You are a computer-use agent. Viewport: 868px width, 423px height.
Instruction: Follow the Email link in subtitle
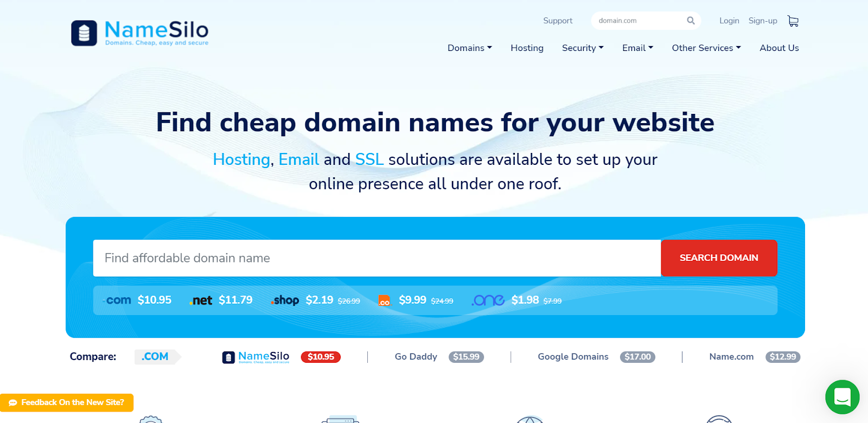pos(299,159)
